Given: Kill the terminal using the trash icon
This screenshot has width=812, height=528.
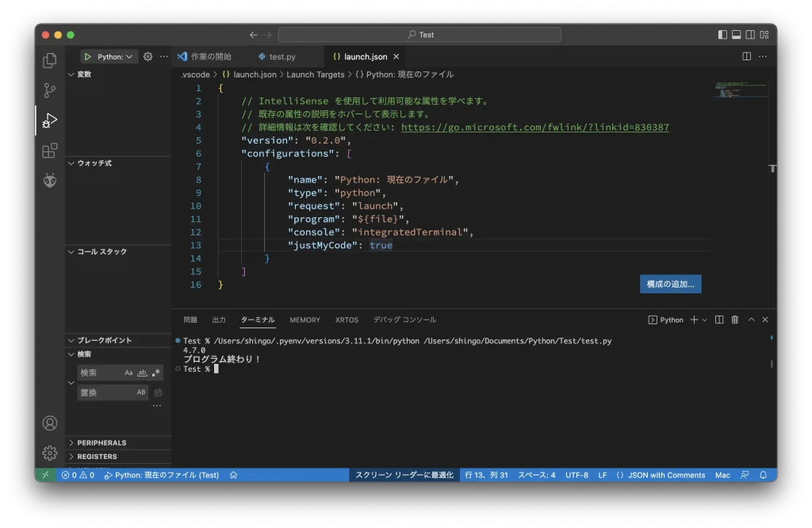Looking at the screenshot, I should (733, 319).
